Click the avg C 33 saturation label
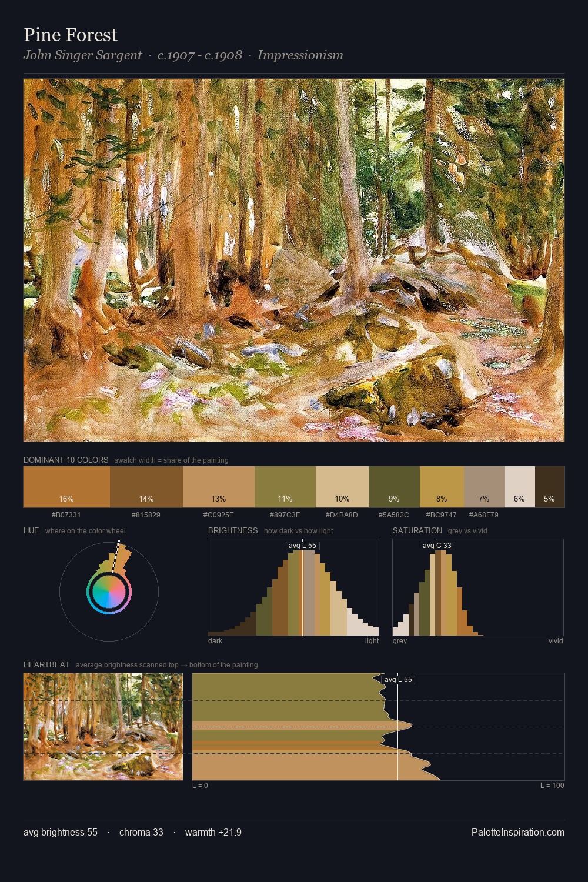Viewport: 588px width, 882px height. [x=437, y=546]
